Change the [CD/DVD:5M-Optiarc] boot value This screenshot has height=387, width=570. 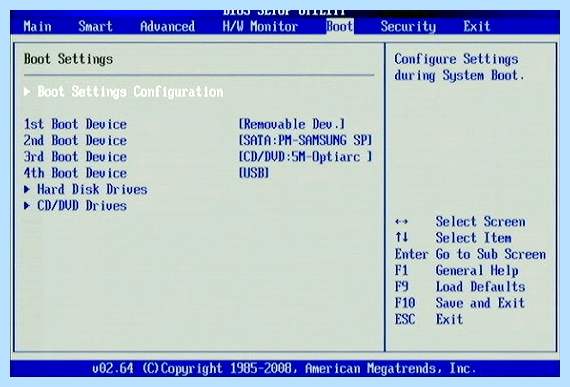[305, 157]
